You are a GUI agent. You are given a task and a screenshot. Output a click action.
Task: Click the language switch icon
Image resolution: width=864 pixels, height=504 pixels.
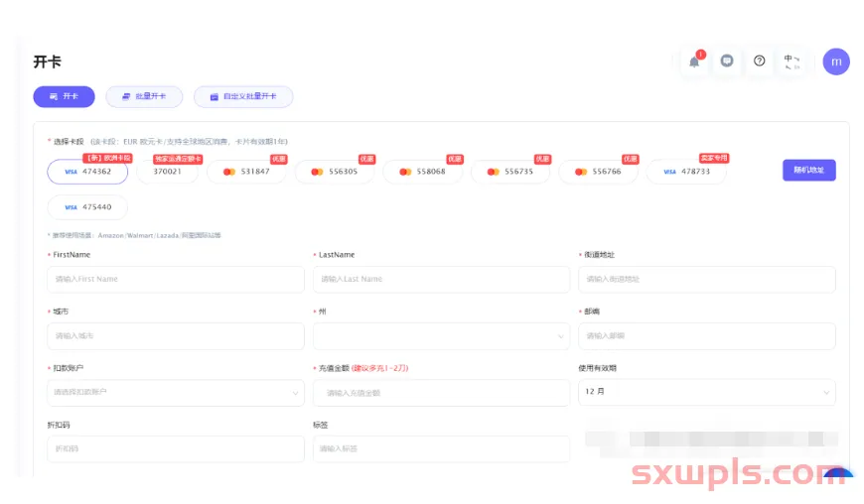pyautogui.click(x=792, y=62)
